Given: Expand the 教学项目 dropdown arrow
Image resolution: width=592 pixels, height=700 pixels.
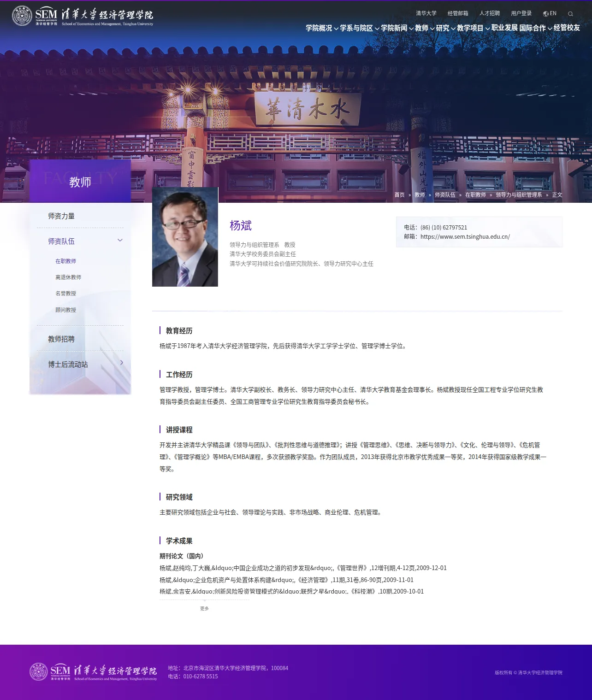Looking at the screenshot, I should point(487,29).
